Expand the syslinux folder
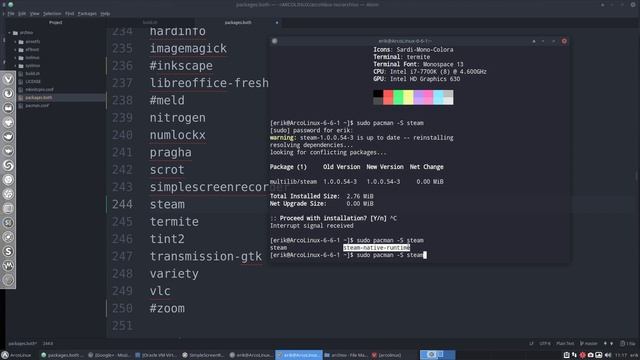This screenshot has height=360, width=640. [16, 65]
